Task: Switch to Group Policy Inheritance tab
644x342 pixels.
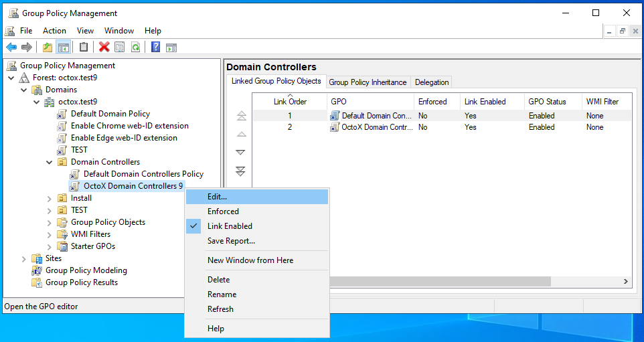Action: [368, 82]
